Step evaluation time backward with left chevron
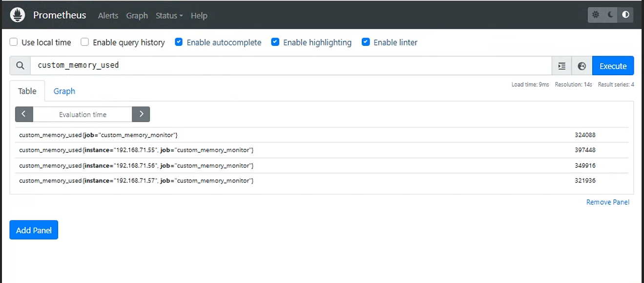This screenshot has width=644, height=283. (x=24, y=114)
